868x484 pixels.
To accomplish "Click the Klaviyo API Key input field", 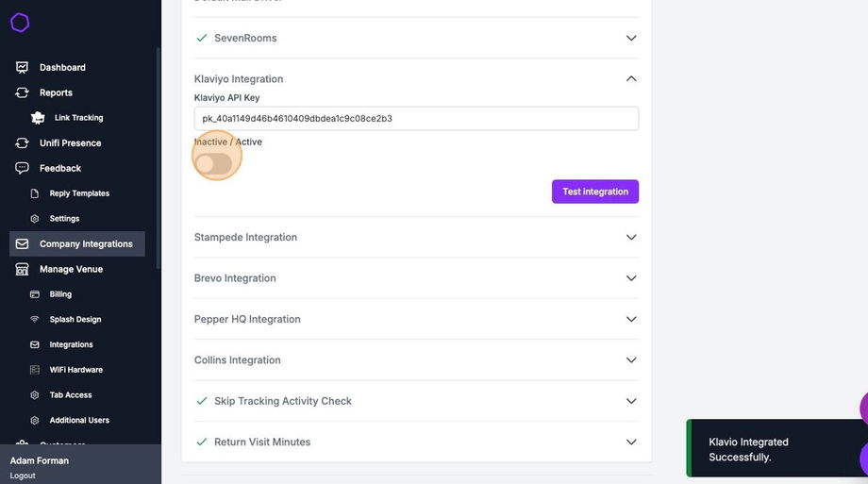I will tap(416, 119).
